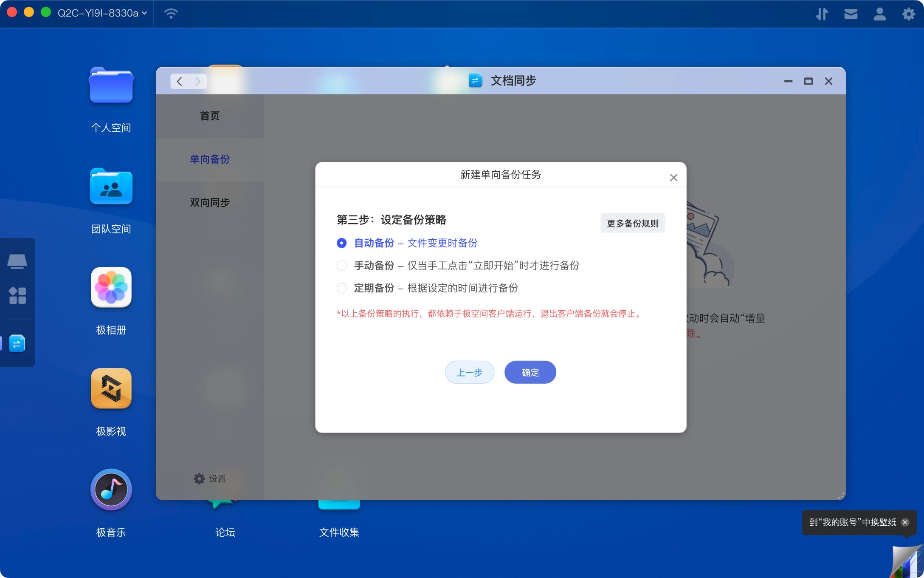Open the 极相册 photo album app
Screen dimensions: 924x578
click(111, 288)
